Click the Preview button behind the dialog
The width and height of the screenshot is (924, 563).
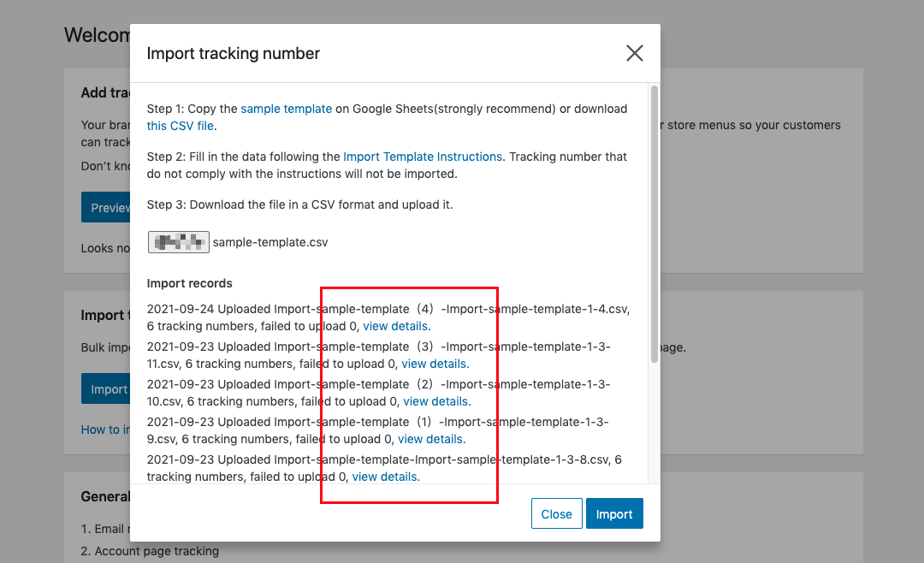pos(105,208)
